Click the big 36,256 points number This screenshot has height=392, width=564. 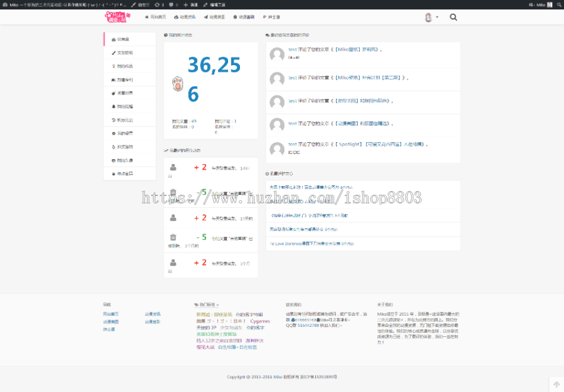pyautogui.click(x=214, y=80)
